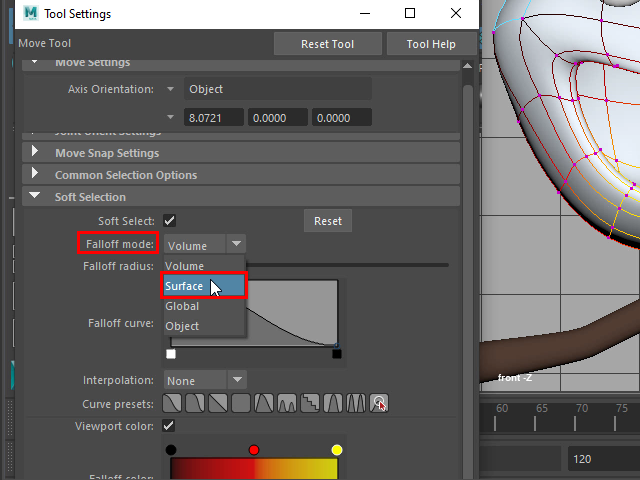Collapse the Soft Selection section
This screenshot has width=640, height=480.
point(36,197)
